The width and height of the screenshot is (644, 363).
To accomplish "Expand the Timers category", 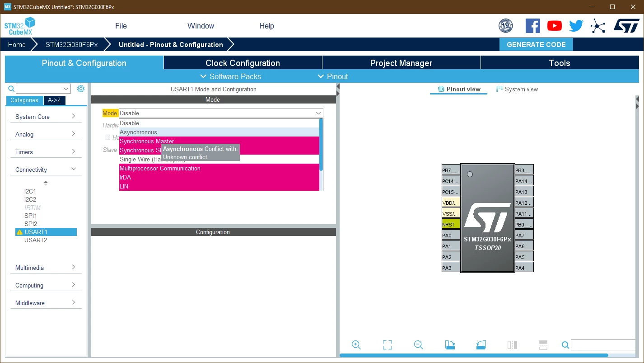I will (46, 152).
